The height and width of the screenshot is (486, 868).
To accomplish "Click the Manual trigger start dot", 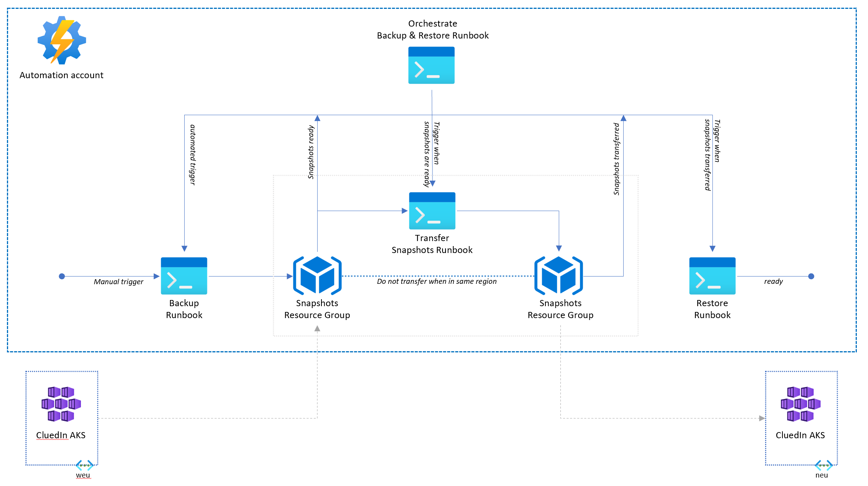I will pos(62,276).
